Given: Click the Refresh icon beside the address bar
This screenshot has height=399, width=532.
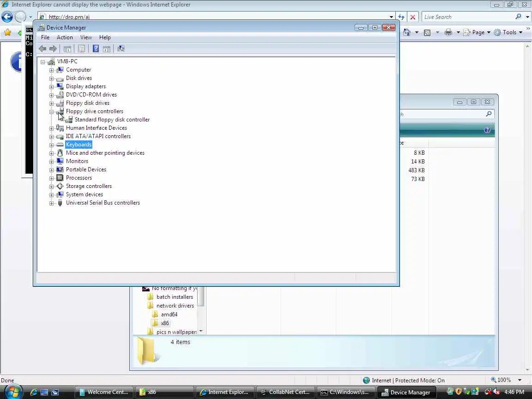Looking at the screenshot, I should tap(401, 17).
